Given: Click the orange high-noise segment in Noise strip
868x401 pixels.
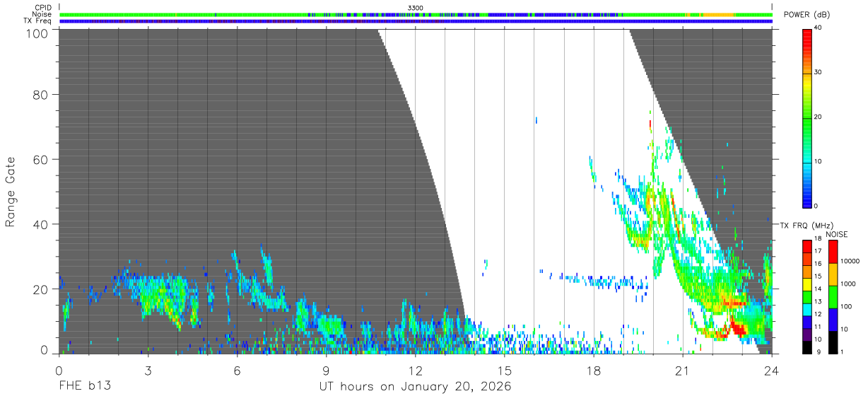Looking at the screenshot, I should pyautogui.click(x=717, y=14).
